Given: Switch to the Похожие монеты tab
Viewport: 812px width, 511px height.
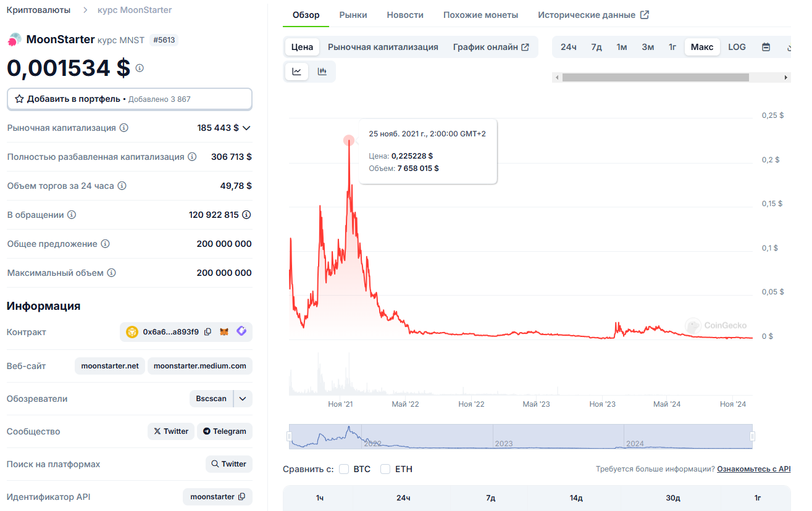Looking at the screenshot, I should [x=481, y=15].
